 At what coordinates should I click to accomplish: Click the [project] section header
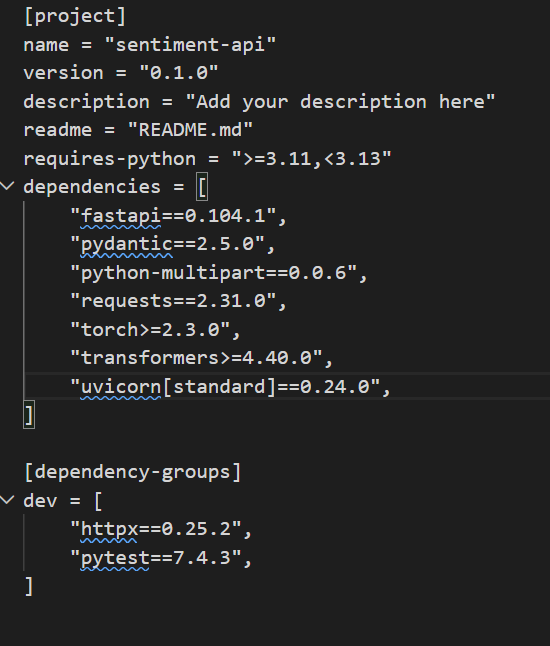pos(75,16)
